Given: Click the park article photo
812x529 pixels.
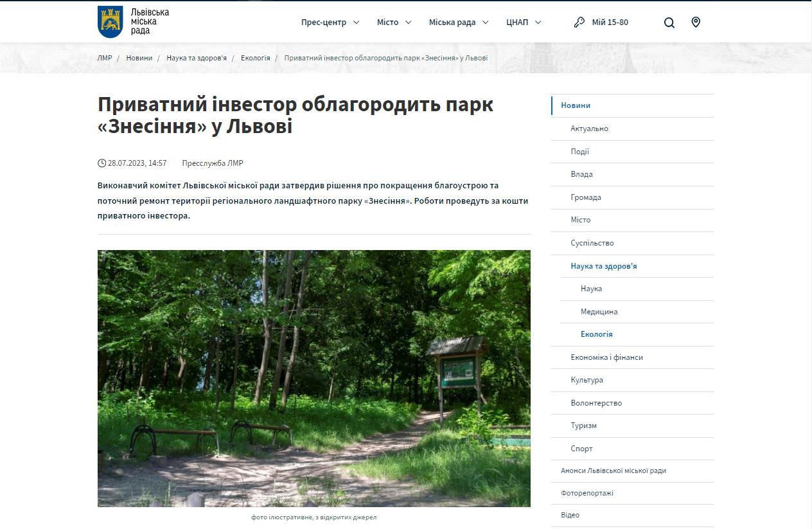Looking at the screenshot, I should pyautogui.click(x=313, y=378).
